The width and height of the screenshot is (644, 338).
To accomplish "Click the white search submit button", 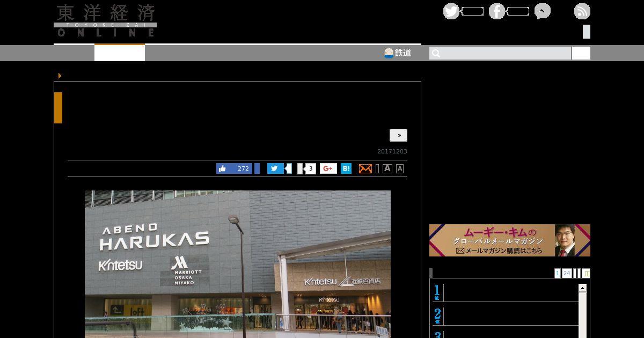I will pyautogui.click(x=581, y=53).
